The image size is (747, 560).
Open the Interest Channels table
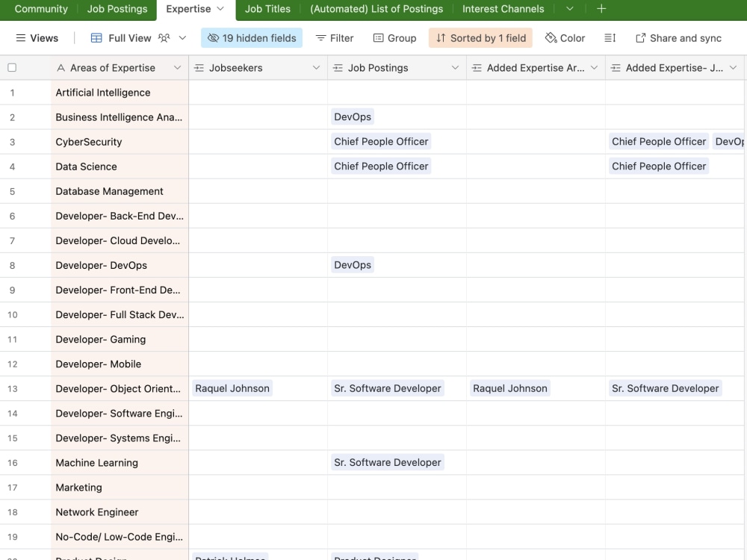click(x=503, y=9)
